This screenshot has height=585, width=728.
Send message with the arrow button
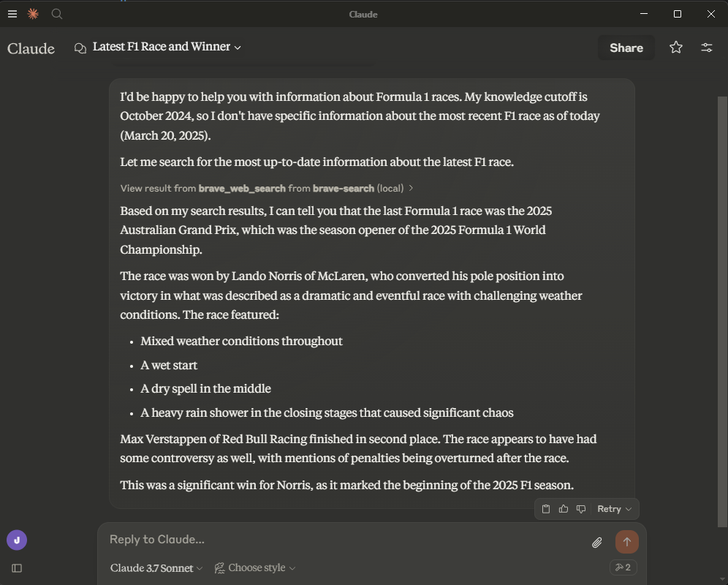pyautogui.click(x=627, y=542)
